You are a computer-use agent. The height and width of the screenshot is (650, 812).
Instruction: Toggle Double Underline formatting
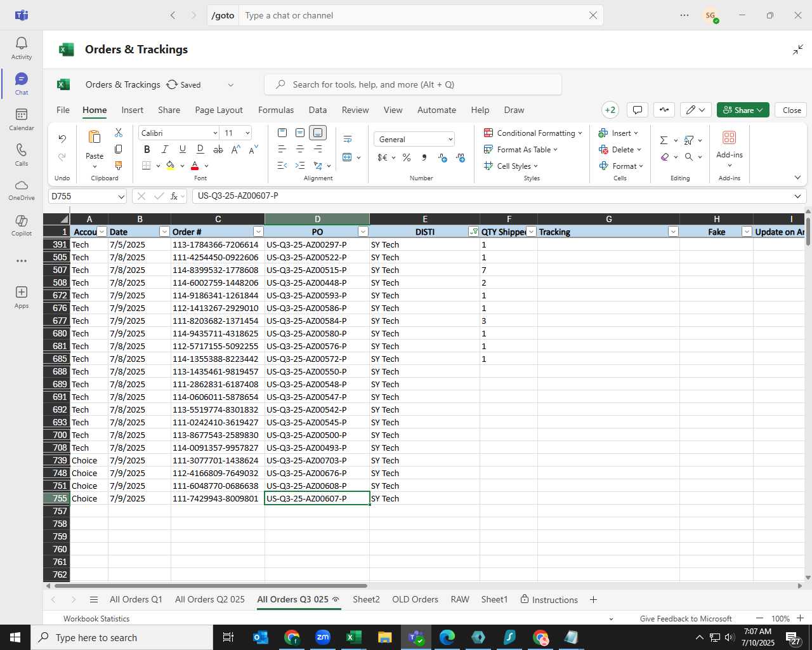[x=200, y=150]
